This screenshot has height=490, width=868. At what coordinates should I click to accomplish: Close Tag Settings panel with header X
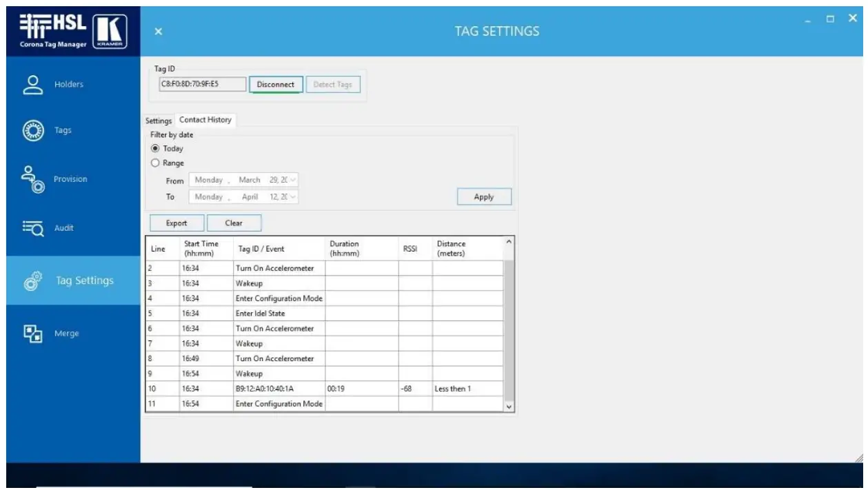tap(158, 32)
